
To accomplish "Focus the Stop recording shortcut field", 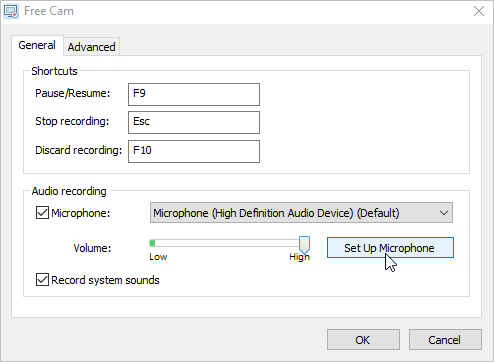I will click(194, 122).
